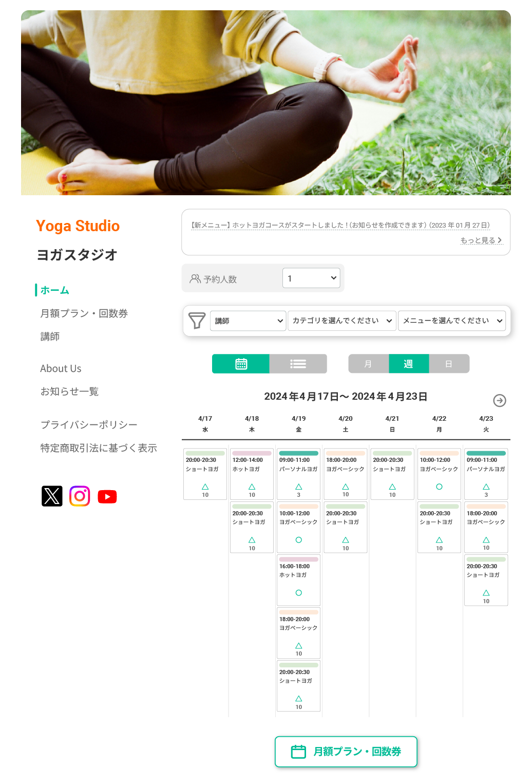
Task: Open the 予約人数 number dropdown
Action: 311,278
